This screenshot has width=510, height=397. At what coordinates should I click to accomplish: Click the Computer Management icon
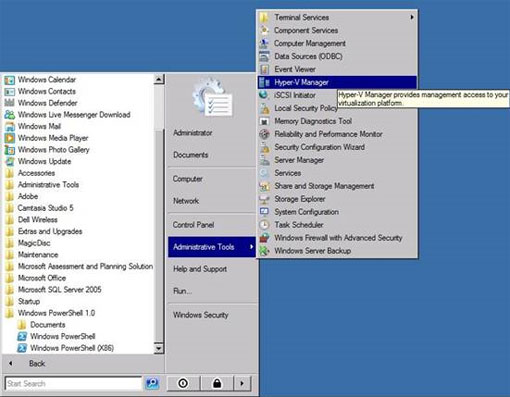click(x=264, y=43)
